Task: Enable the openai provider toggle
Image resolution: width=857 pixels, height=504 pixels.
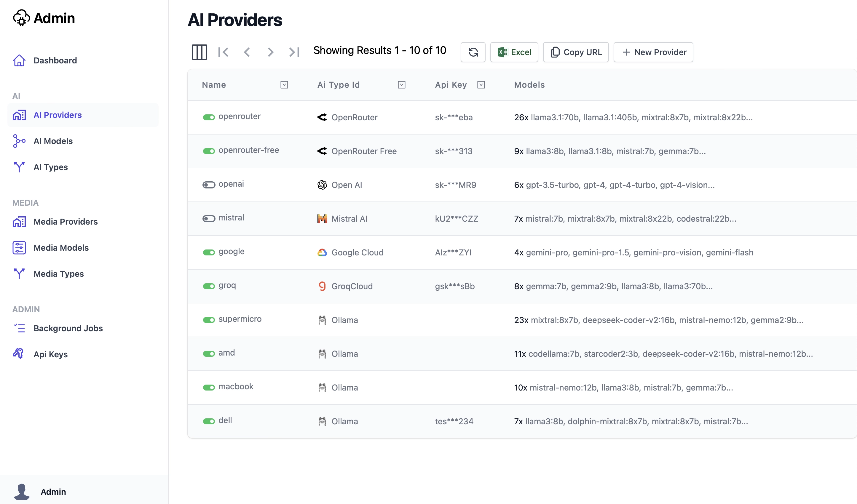Action: click(x=209, y=185)
